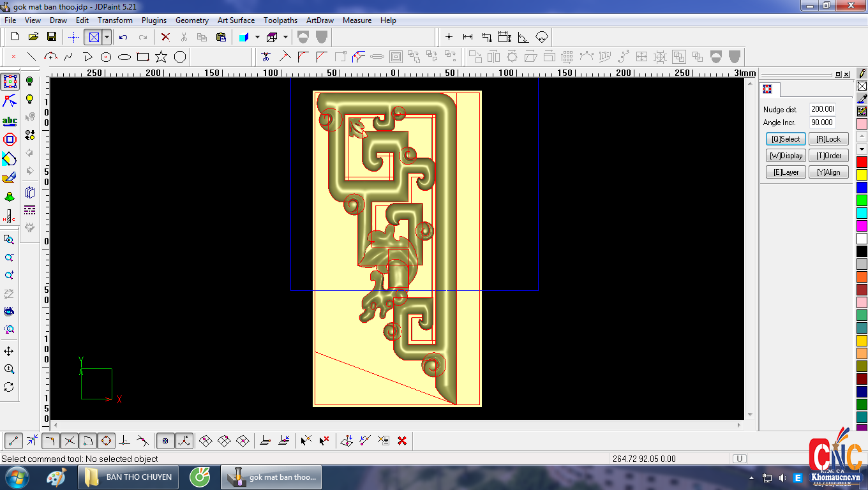Select the rectangle drawing tool
868x490 pixels.
(143, 57)
